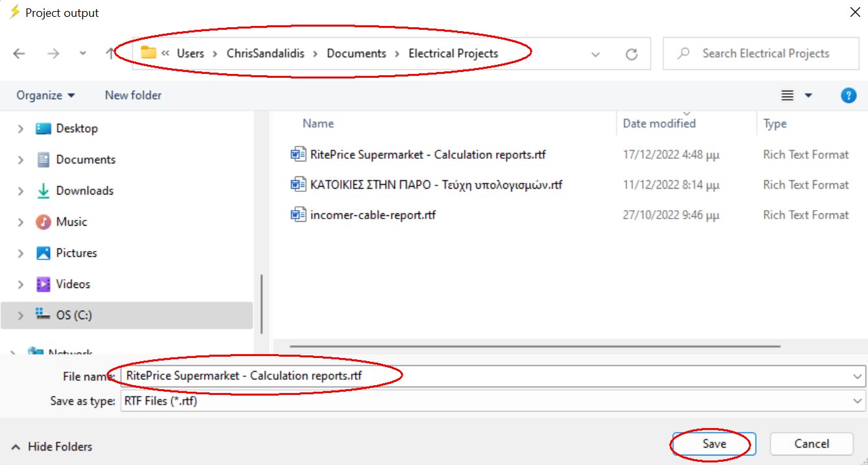Expand the address bar previous locations dropdown
The height and width of the screenshot is (465, 868).
[595, 54]
